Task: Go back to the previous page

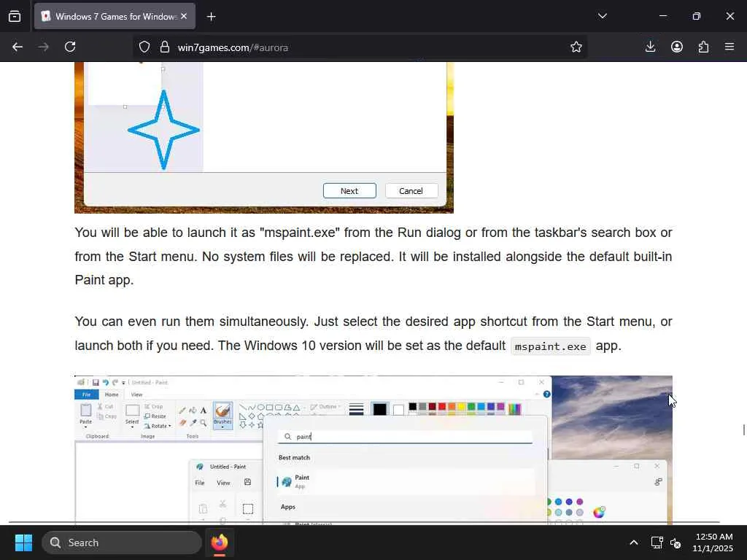Action: pos(18,47)
